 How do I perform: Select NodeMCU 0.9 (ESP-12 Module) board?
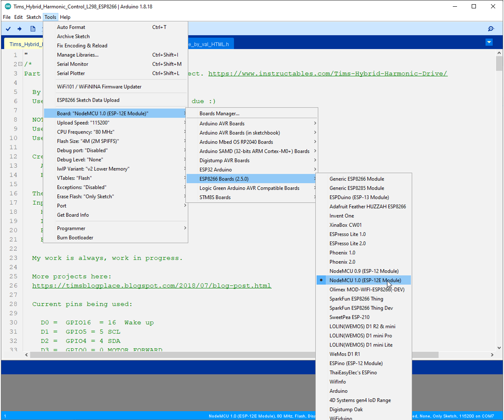point(364,271)
